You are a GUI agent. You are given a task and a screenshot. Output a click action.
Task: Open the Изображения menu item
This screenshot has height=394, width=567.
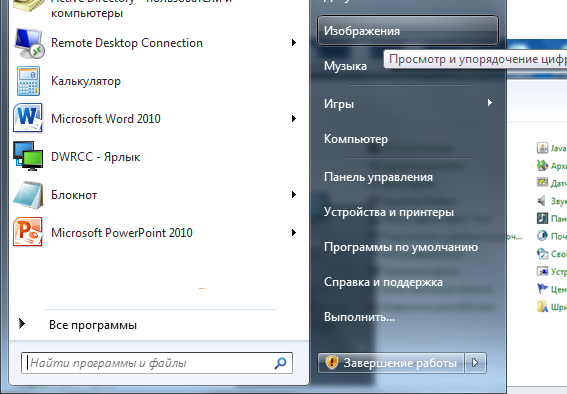tap(408, 31)
